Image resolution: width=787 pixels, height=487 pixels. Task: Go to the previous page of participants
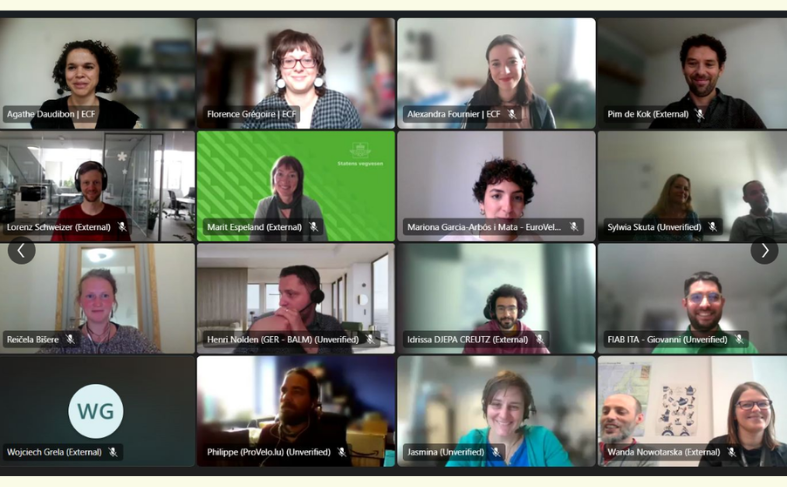pyautogui.click(x=22, y=251)
